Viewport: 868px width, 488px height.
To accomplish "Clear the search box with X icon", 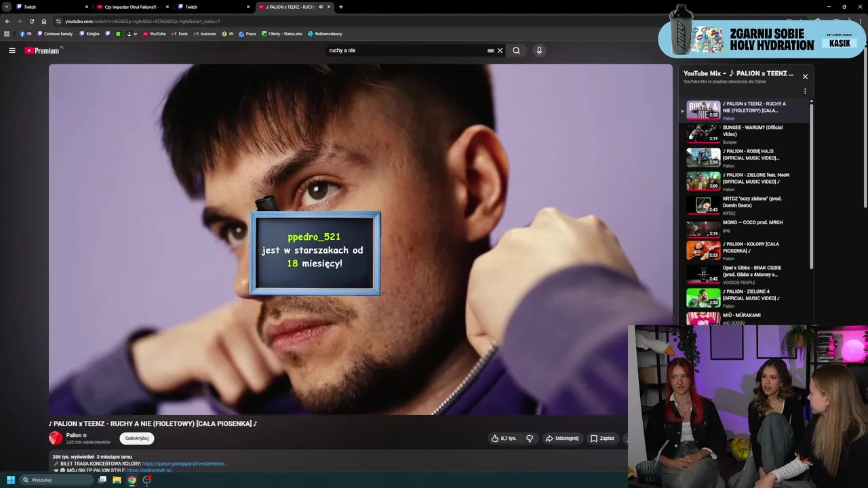I will click(500, 50).
